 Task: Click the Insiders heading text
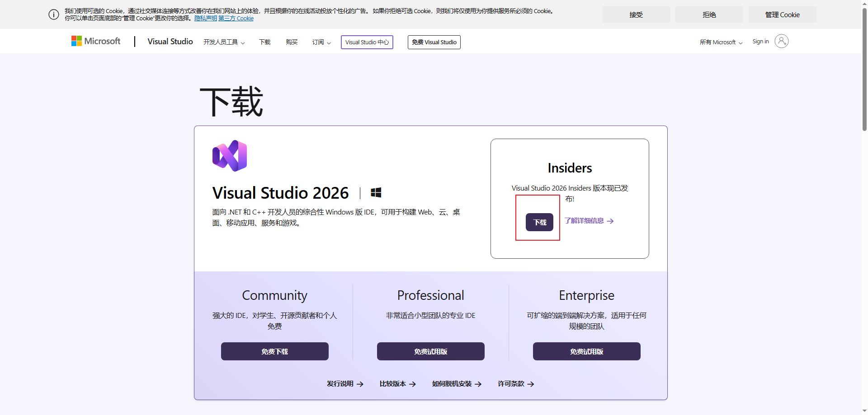pos(570,168)
